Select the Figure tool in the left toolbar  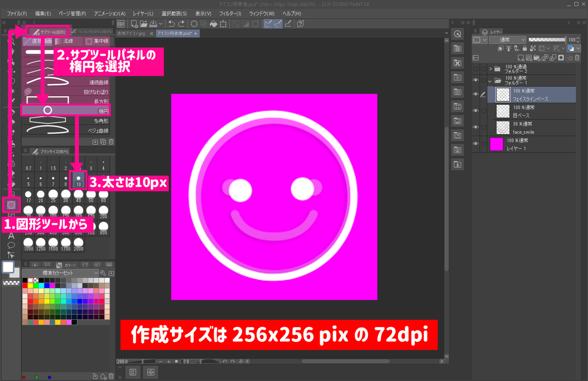pos(11,205)
